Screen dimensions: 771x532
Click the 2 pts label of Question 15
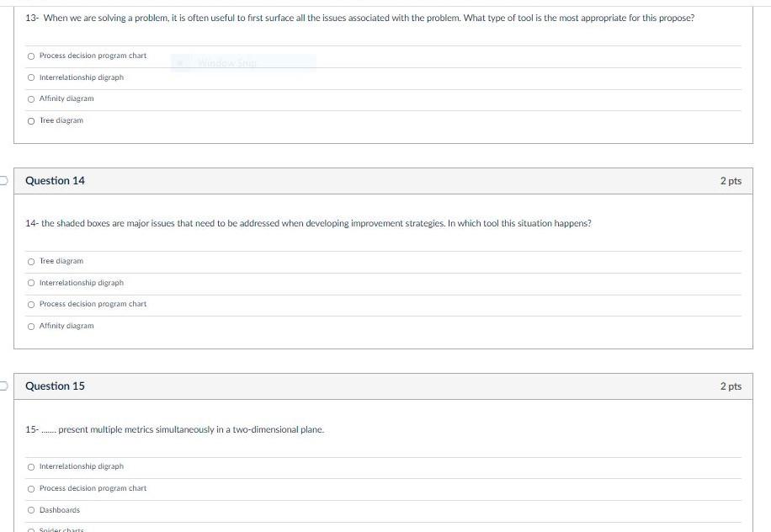point(731,386)
